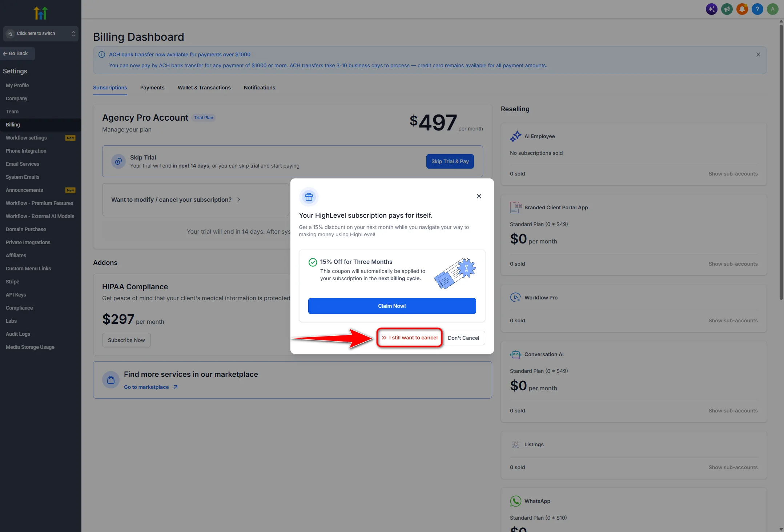
Task: Click the "Don't Cancel" button
Action: click(x=463, y=338)
